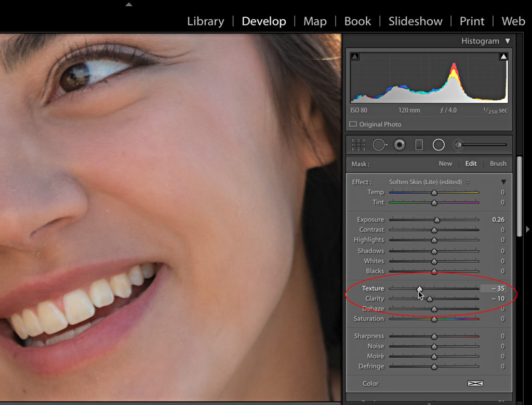Select the Crop Overlay tool
Screen dimensions: 532x405
click(x=358, y=145)
